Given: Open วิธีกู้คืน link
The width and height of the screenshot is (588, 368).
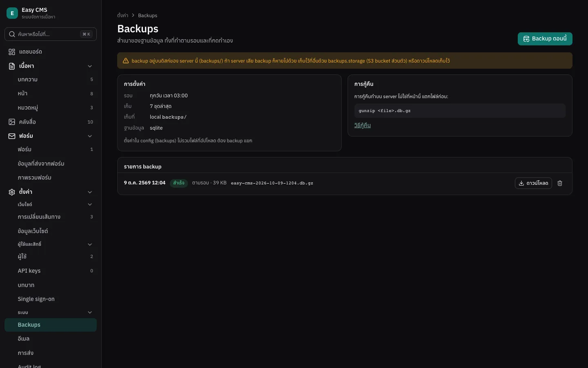Looking at the screenshot, I should [x=362, y=126].
